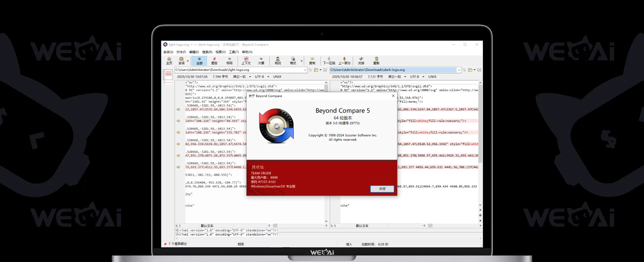Toggle the 次要 minor differences option
This screenshot has height=262, width=644.
[261, 61]
